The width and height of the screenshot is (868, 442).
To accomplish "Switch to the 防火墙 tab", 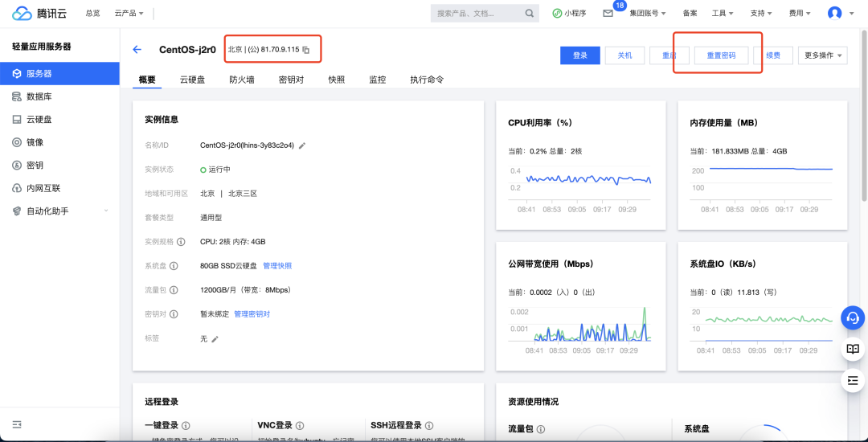I will point(242,79).
